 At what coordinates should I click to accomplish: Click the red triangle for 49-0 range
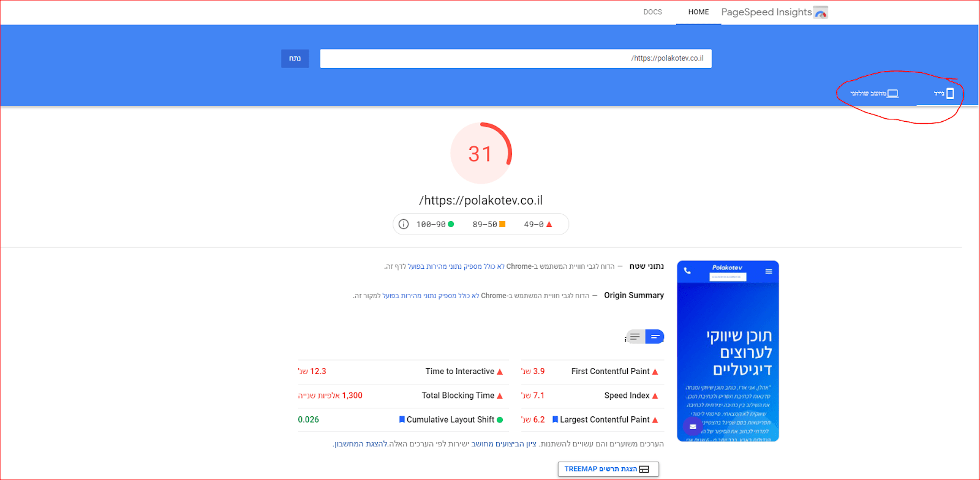549,224
